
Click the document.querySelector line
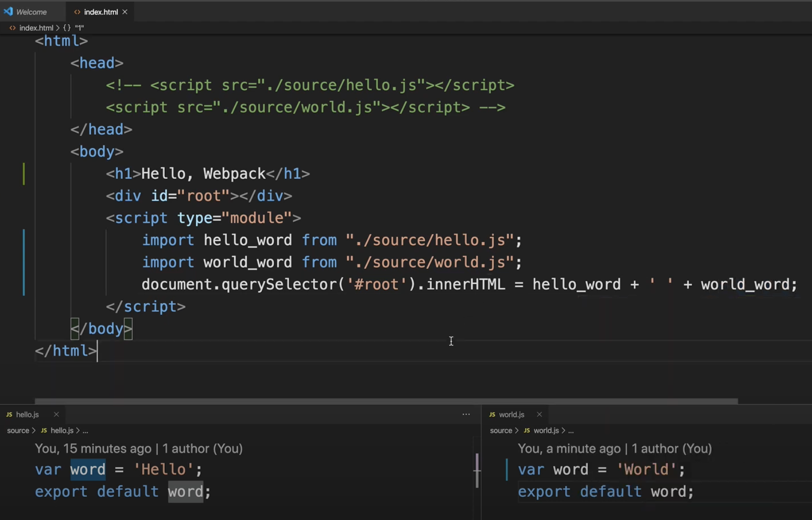pos(470,285)
